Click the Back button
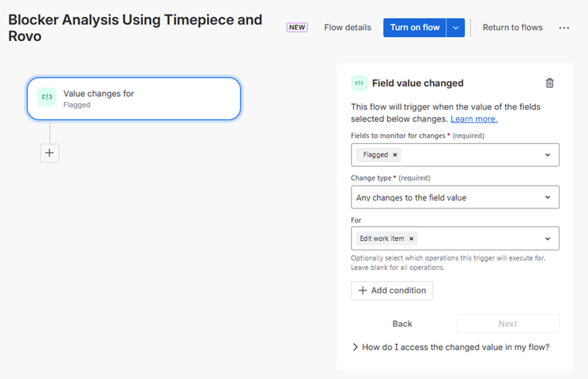 (402, 324)
